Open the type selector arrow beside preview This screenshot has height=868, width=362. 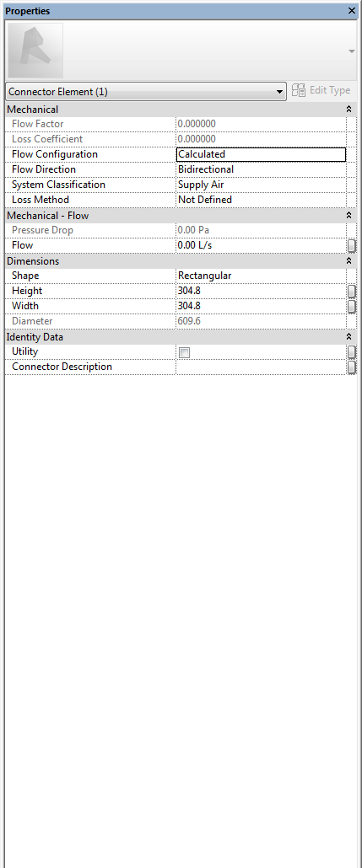[352, 51]
